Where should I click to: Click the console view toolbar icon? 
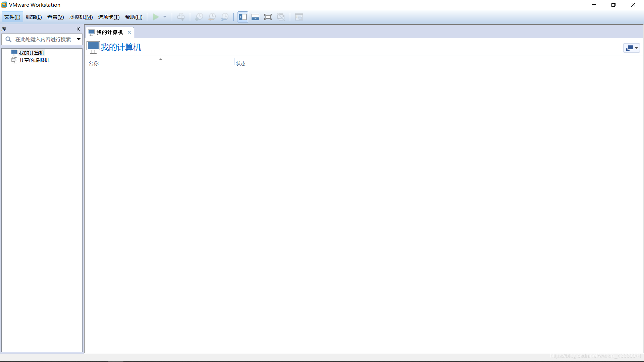(x=299, y=17)
